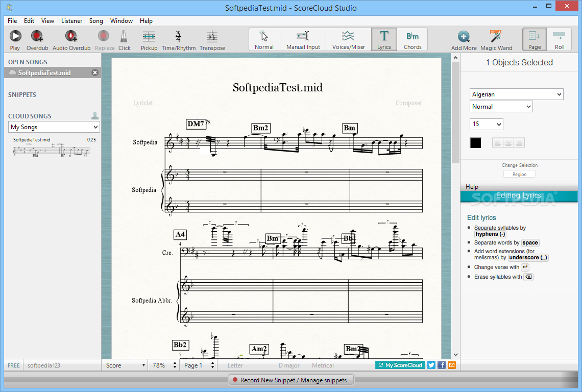
Task: Open the Normal font style dropdown
Action: click(x=501, y=107)
